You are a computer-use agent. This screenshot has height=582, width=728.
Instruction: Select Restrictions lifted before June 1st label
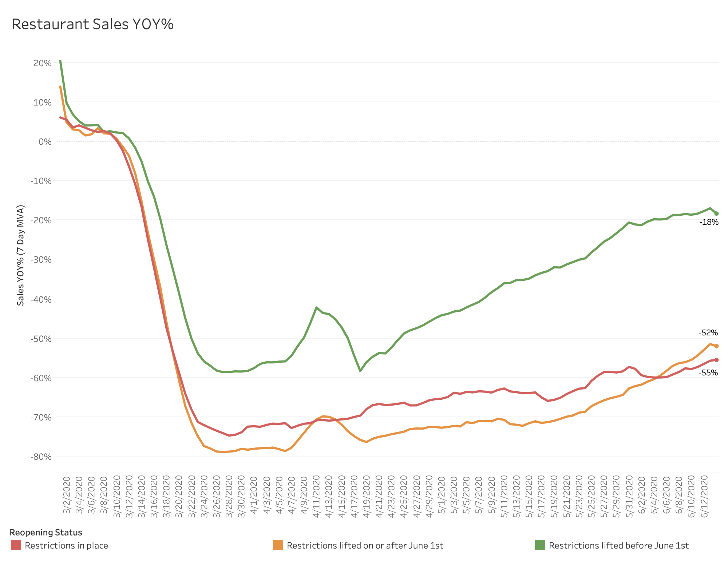tap(619, 546)
